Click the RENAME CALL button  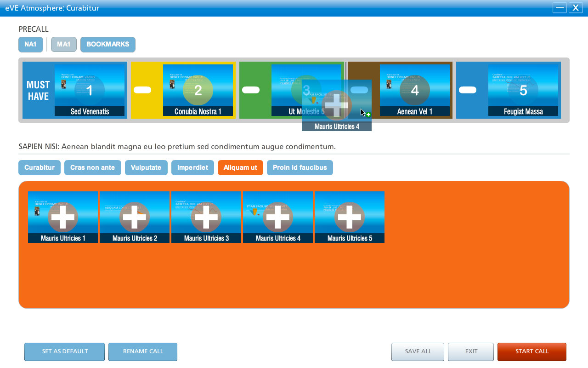point(143,351)
